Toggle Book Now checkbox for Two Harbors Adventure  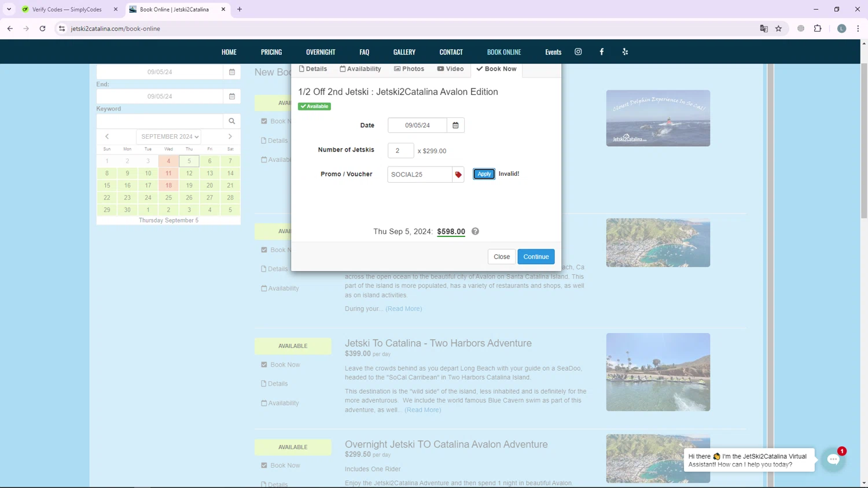point(264,365)
